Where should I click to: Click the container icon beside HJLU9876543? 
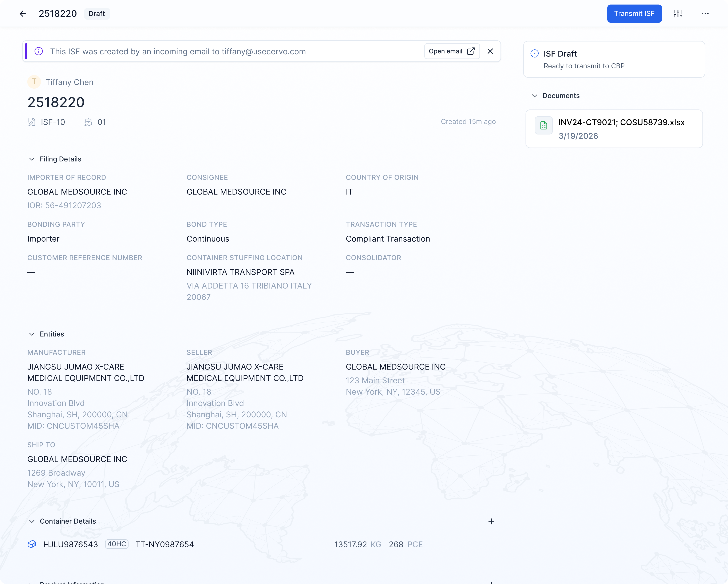click(x=32, y=544)
